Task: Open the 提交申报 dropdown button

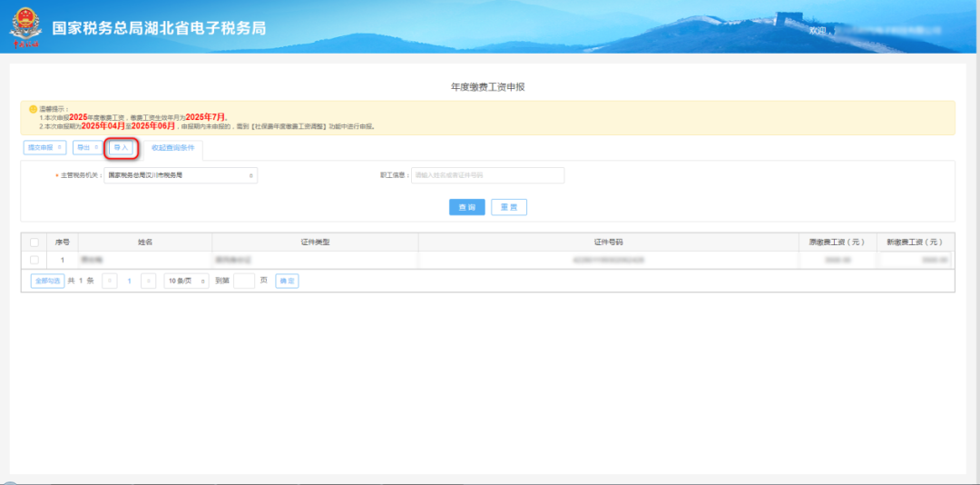Action: (x=44, y=147)
